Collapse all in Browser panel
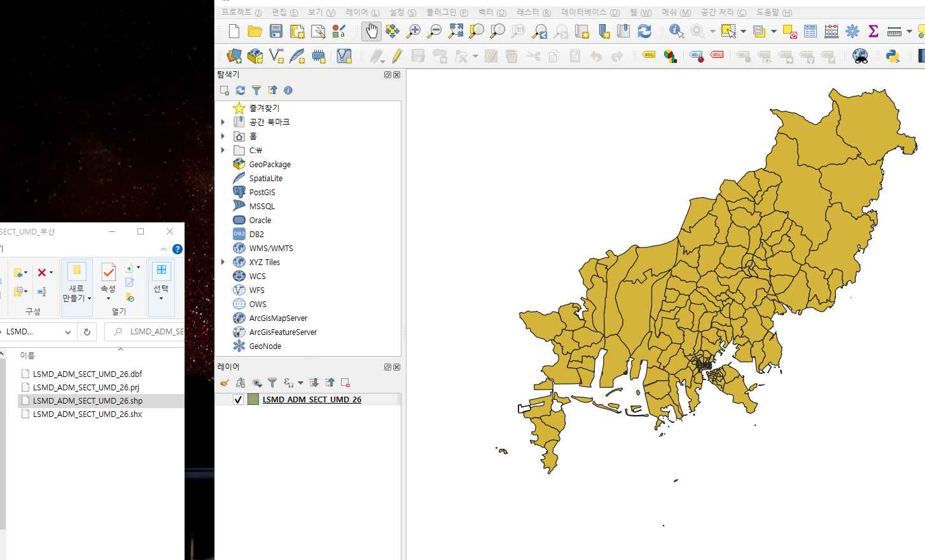This screenshot has height=560, width=925. [x=272, y=90]
